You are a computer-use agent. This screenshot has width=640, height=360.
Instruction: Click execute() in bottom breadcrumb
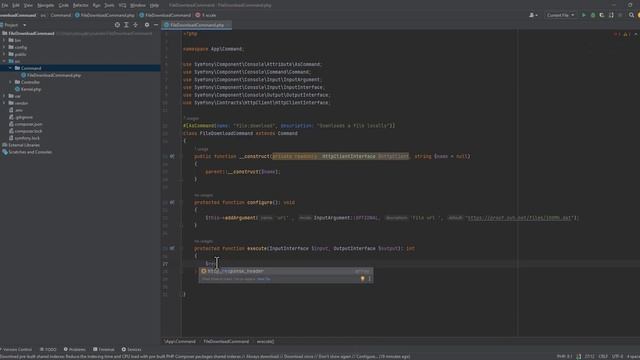265,341
